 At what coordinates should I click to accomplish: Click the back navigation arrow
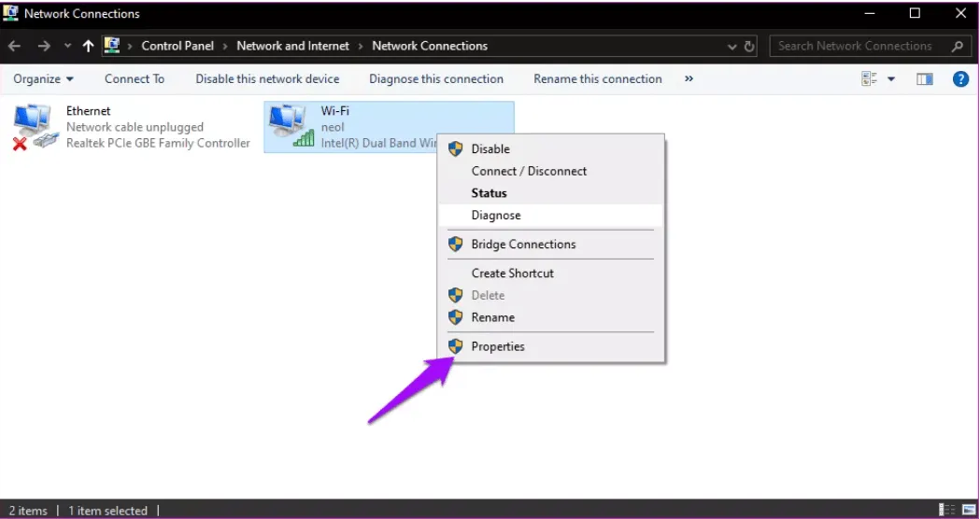click(x=16, y=46)
